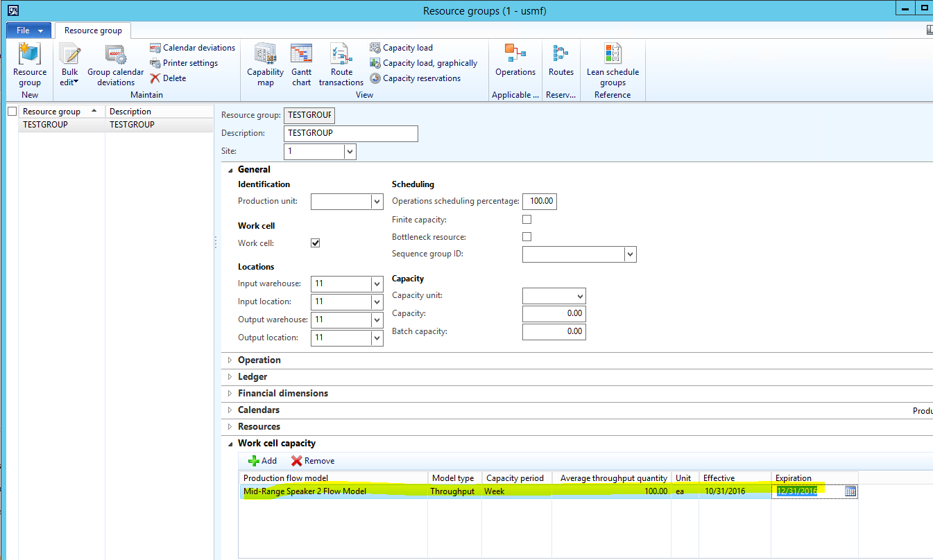Enable the Finite capacity checkbox

point(527,220)
